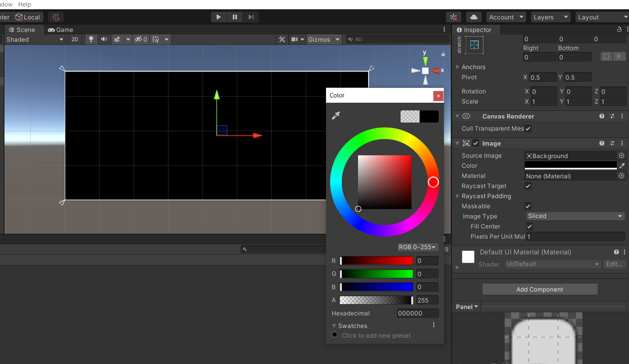629x364 pixels.
Task: Toggle off Fill Center for the Image
Action: 529,226
